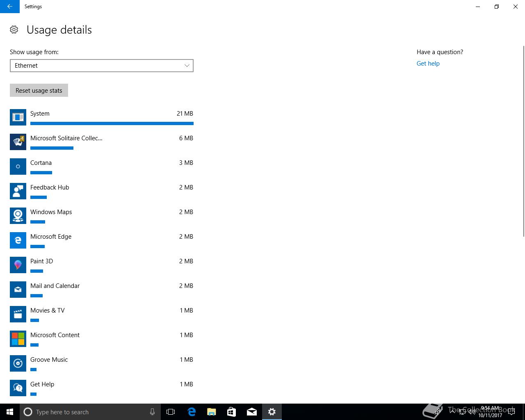Open the Get help link
Image resolution: width=525 pixels, height=420 pixels.
pos(428,64)
